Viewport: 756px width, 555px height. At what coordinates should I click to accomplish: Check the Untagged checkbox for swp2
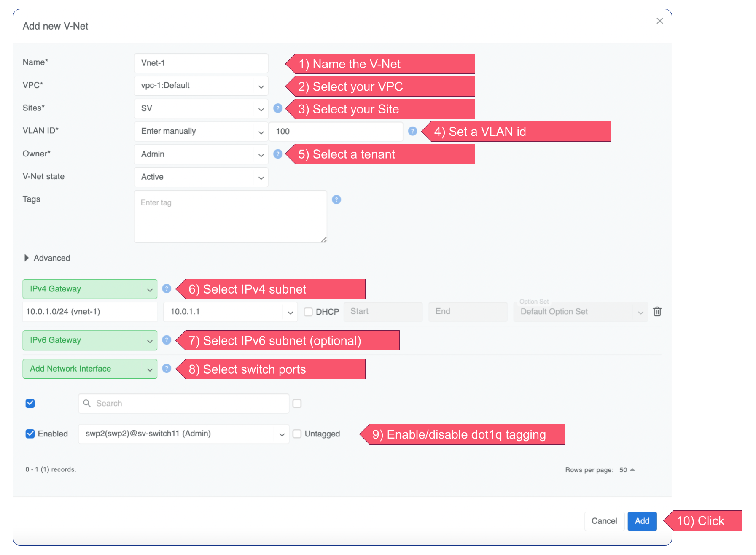297,434
